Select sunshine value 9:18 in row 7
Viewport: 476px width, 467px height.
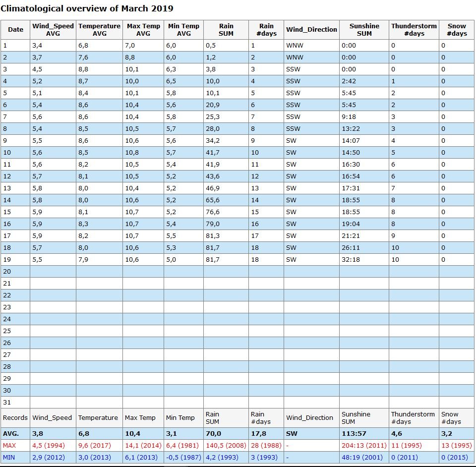(349, 117)
